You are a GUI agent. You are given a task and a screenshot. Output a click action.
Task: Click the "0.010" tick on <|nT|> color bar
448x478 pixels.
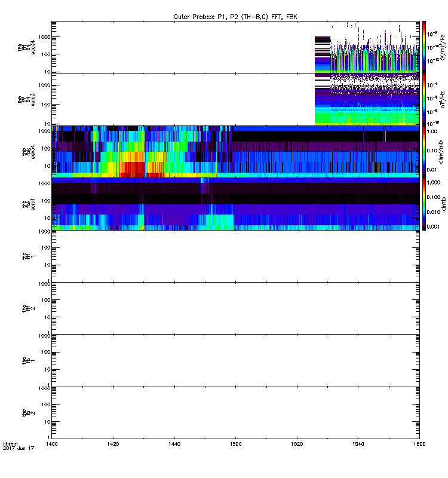[434, 212]
